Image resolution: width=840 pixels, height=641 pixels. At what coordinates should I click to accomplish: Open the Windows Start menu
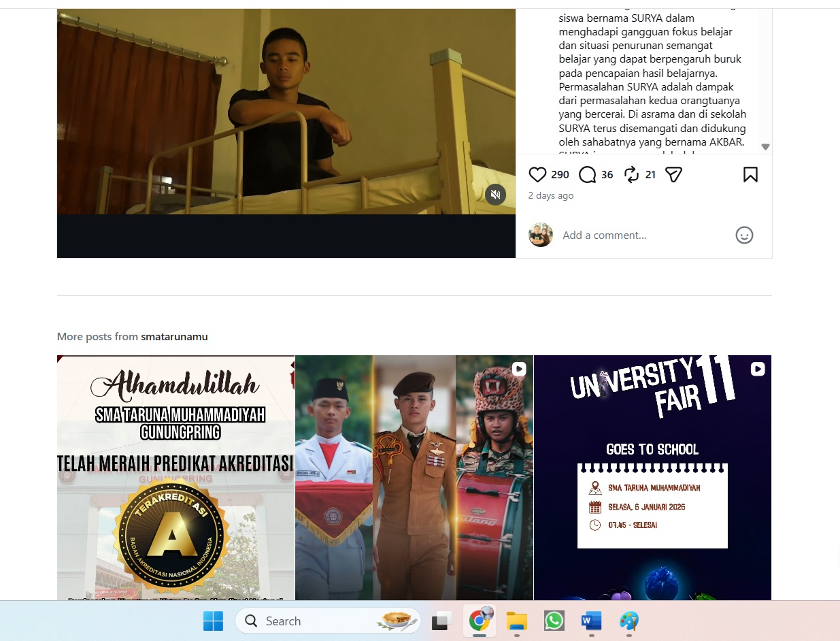[x=213, y=621]
